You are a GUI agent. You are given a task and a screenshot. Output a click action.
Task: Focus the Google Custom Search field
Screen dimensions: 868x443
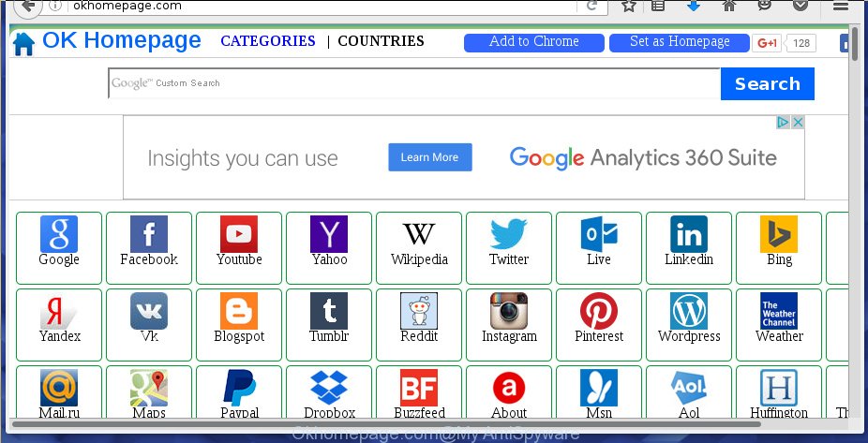coord(414,83)
